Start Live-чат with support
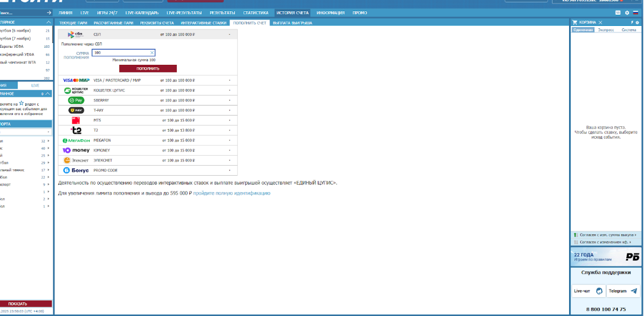Image resolution: width=644 pixels, height=316 pixels. [588, 291]
